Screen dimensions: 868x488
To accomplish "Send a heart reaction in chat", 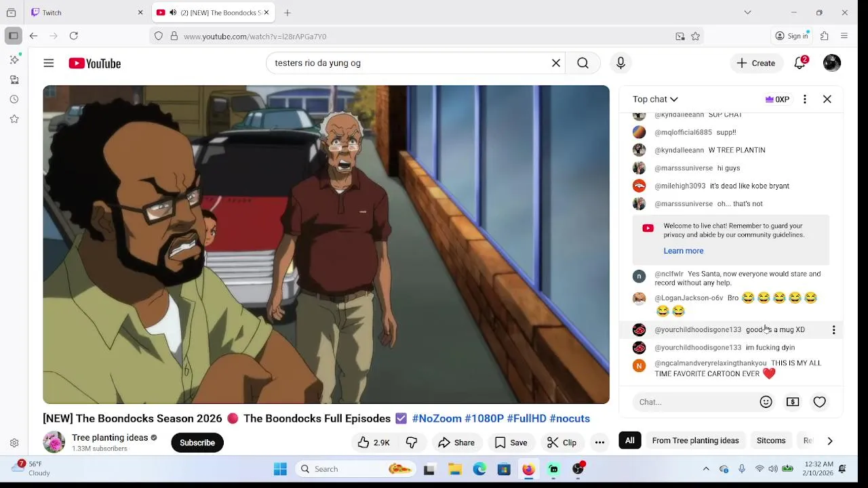I will click(x=820, y=402).
